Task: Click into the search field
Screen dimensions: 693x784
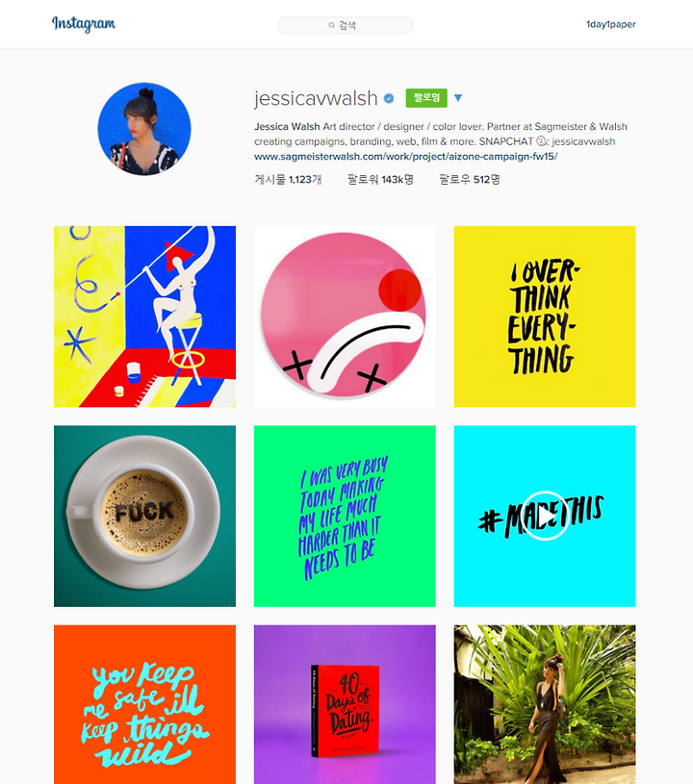Action: tap(346, 25)
